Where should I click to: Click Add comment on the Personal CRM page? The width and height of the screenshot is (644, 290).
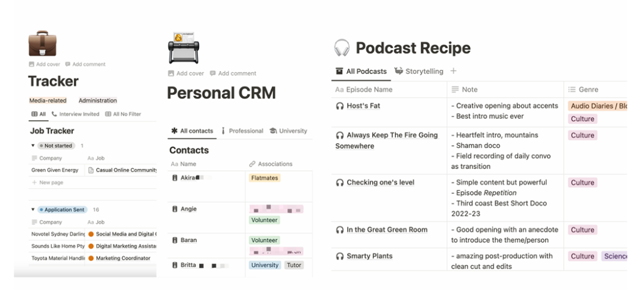[x=233, y=73]
